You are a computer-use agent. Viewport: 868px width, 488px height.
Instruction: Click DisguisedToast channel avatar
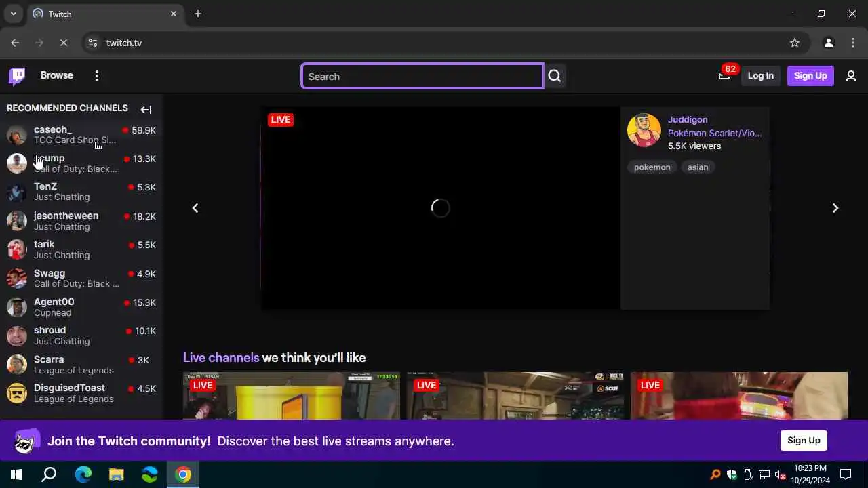[17, 392]
